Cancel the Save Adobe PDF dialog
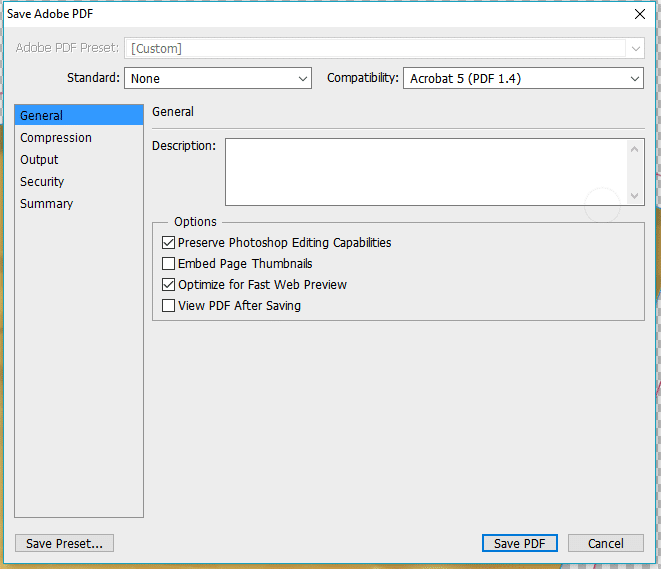The image size is (661, 569). 606,543
